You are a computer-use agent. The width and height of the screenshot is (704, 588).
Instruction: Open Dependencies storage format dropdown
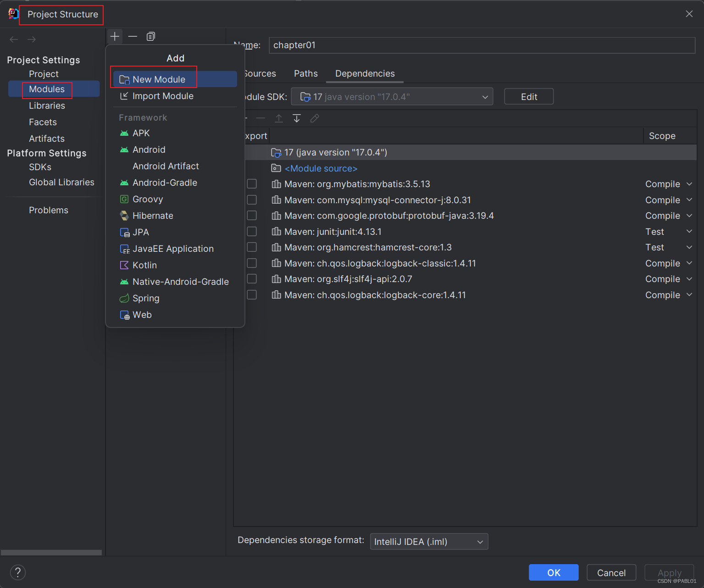(x=429, y=542)
